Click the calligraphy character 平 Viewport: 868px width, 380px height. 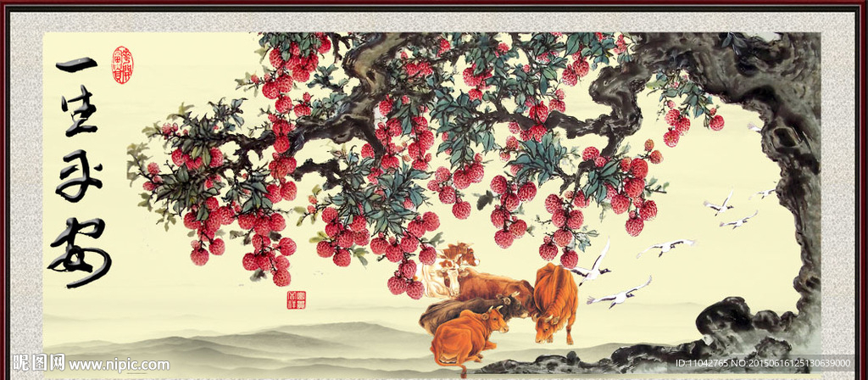(81, 176)
